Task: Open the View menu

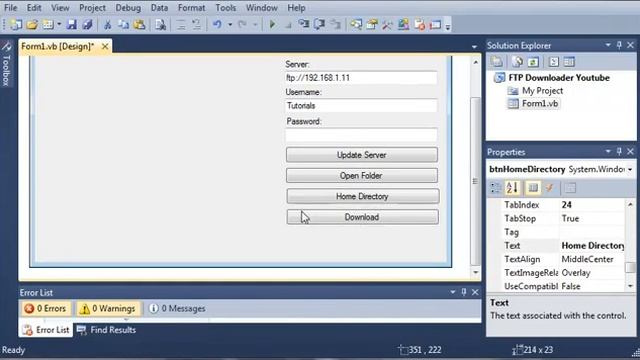Action: 60,8
